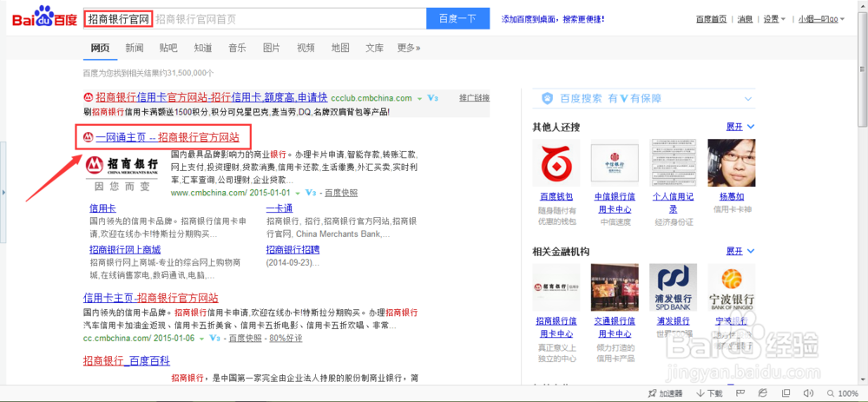Open the 宁波银行 logo thumbnail
Viewport: 868px width, 402px height.
[x=732, y=287]
